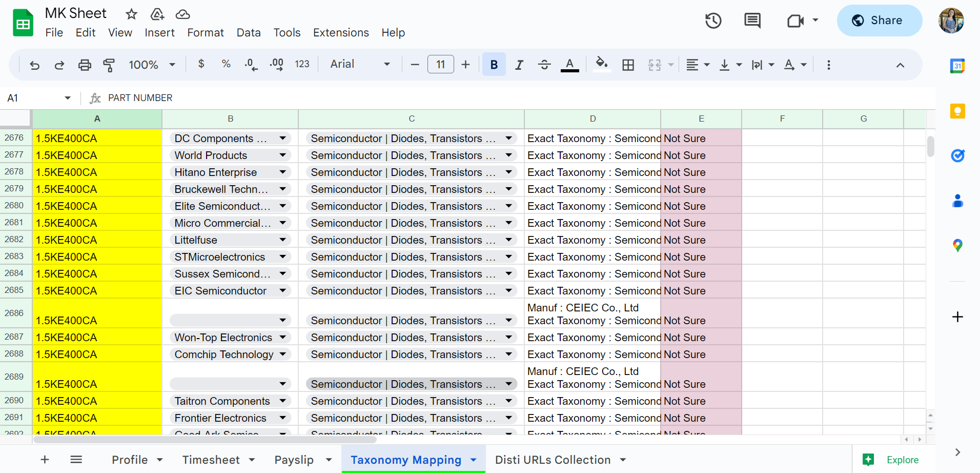The width and height of the screenshot is (980, 473).
Task: Open the comments panel
Action: click(752, 21)
